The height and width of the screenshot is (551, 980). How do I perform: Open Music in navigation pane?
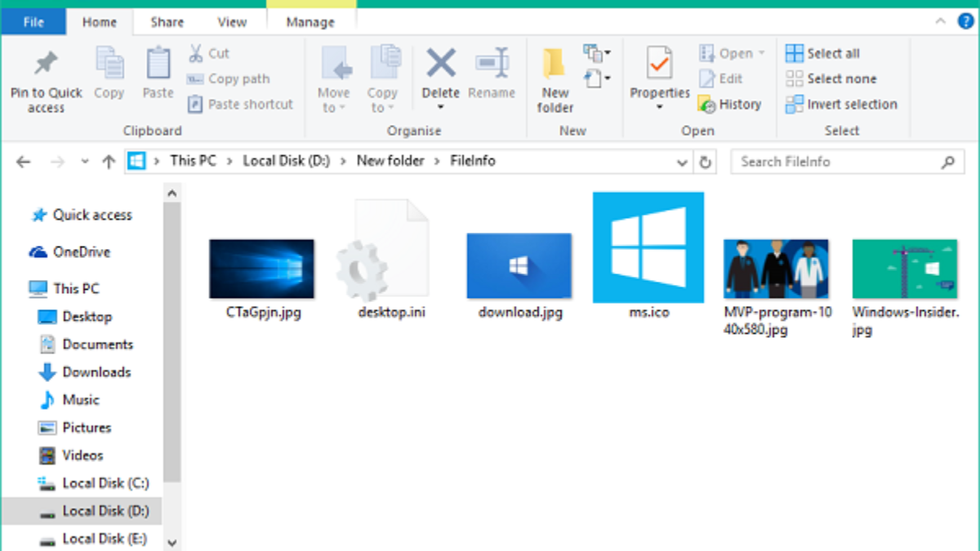[x=69, y=400]
